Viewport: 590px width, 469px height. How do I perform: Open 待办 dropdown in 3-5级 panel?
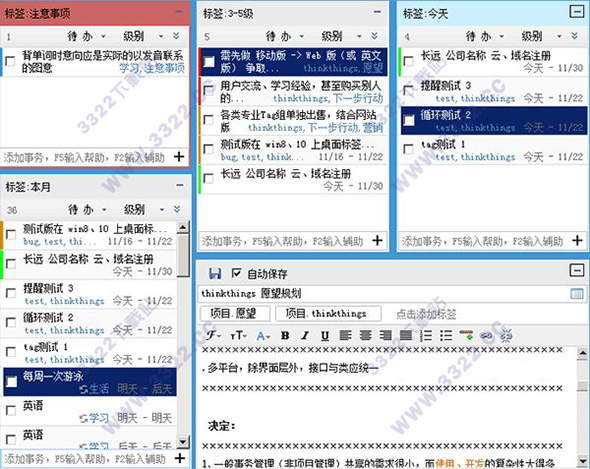(x=285, y=36)
